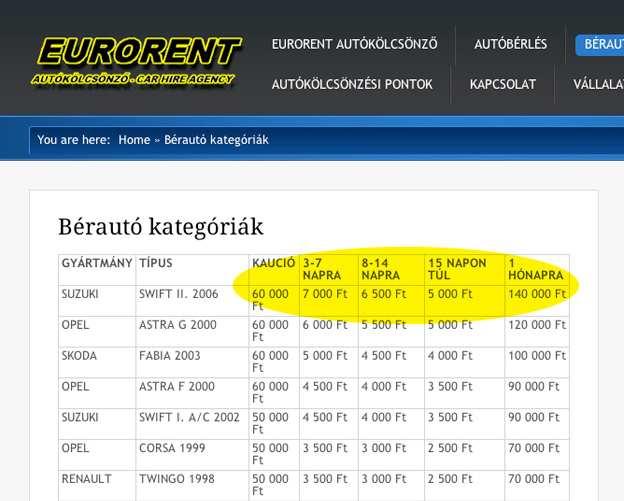Click the 1 HÓNAPRA column header

point(536,269)
